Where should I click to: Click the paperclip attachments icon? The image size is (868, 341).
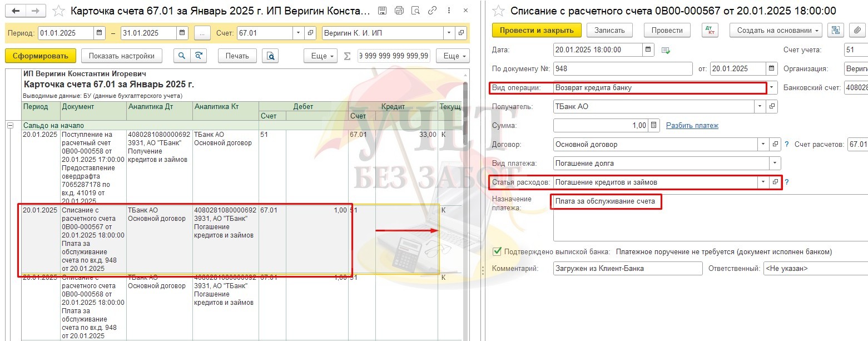(859, 30)
